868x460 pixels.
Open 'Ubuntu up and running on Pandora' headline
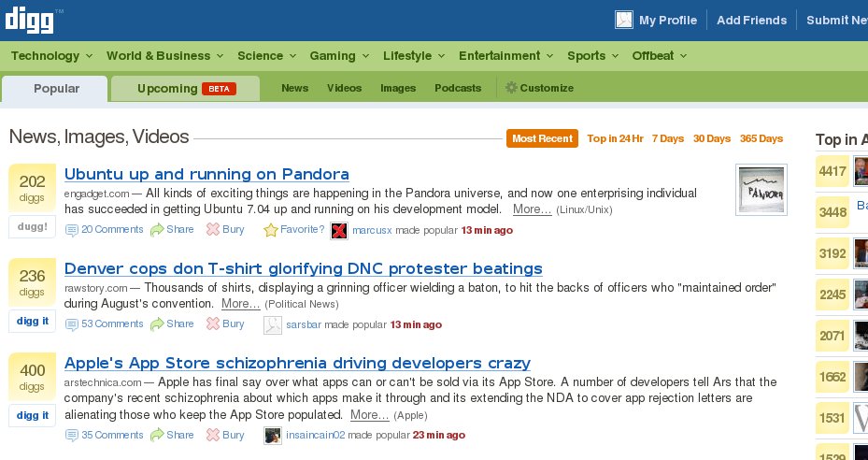[206, 174]
